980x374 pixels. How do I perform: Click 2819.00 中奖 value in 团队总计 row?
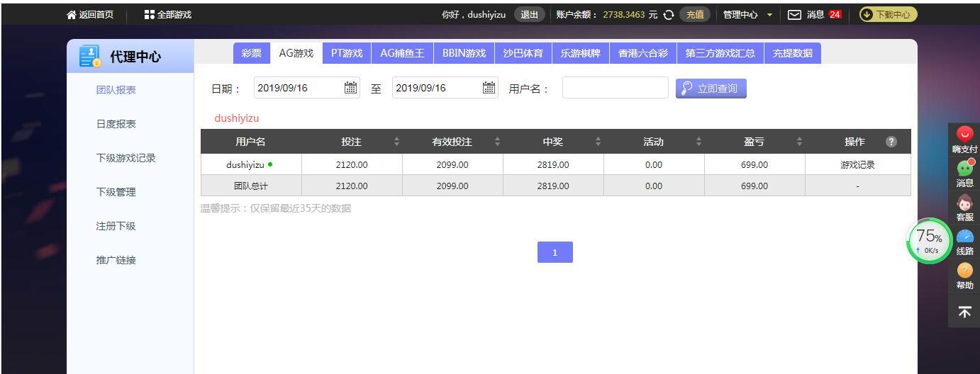(553, 186)
